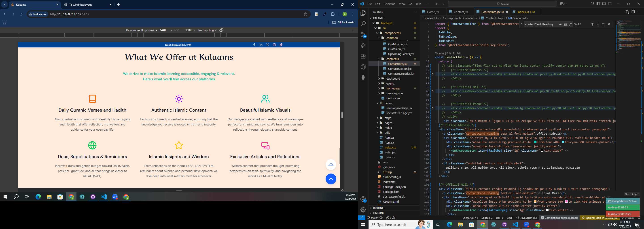Image resolution: width=644 pixels, height=229 pixels.
Task: Open MongoDB leaf icon in activity bar
Action: click(x=363, y=78)
